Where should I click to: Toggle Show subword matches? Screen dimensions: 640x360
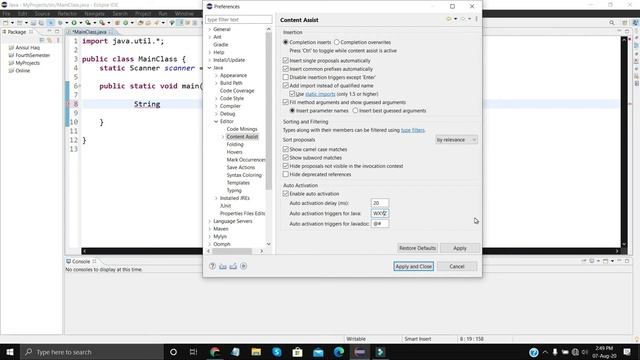coord(286,158)
